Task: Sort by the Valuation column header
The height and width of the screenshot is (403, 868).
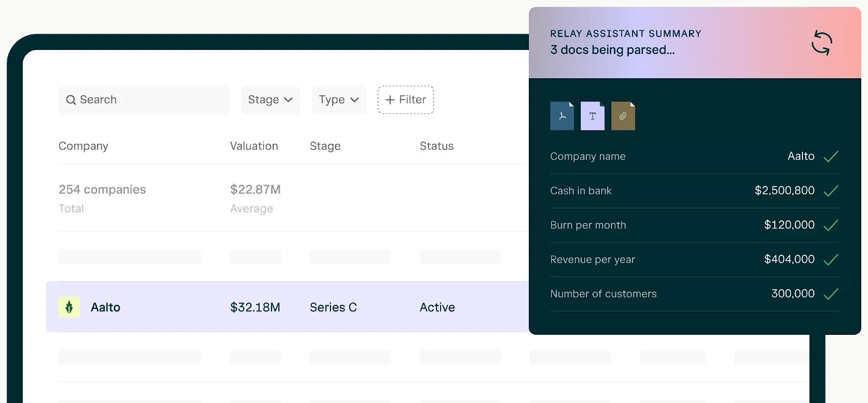Action: click(x=254, y=146)
